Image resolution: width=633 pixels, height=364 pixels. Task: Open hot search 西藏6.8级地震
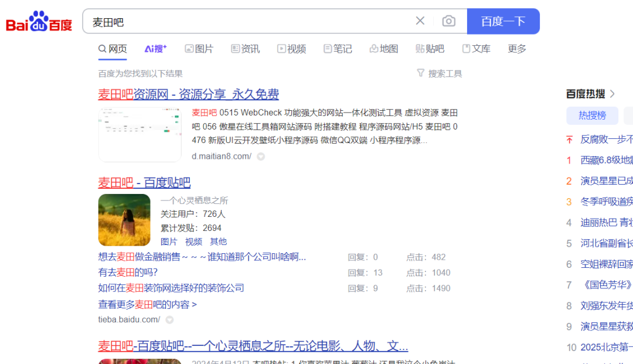pyautogui.click(x=607, y=160)
